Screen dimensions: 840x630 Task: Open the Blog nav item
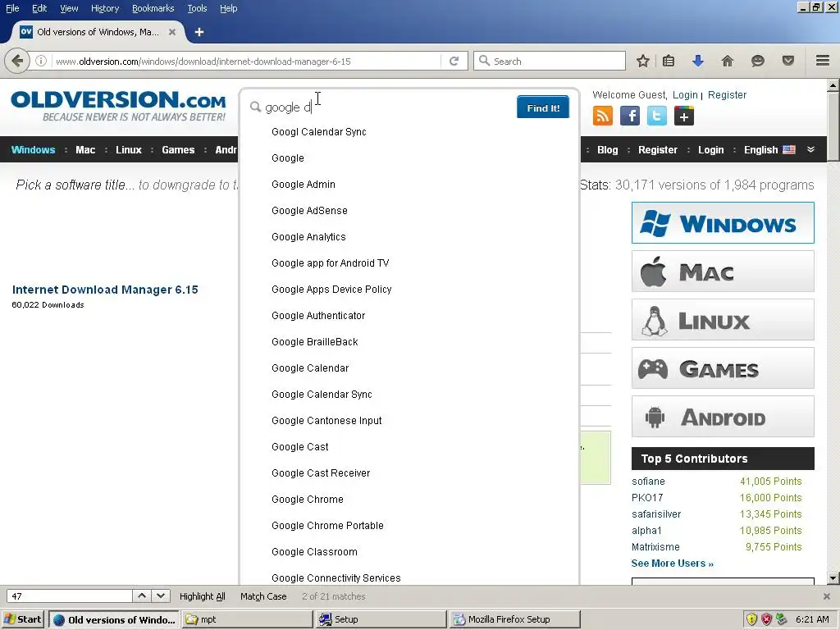pos(608,150)
